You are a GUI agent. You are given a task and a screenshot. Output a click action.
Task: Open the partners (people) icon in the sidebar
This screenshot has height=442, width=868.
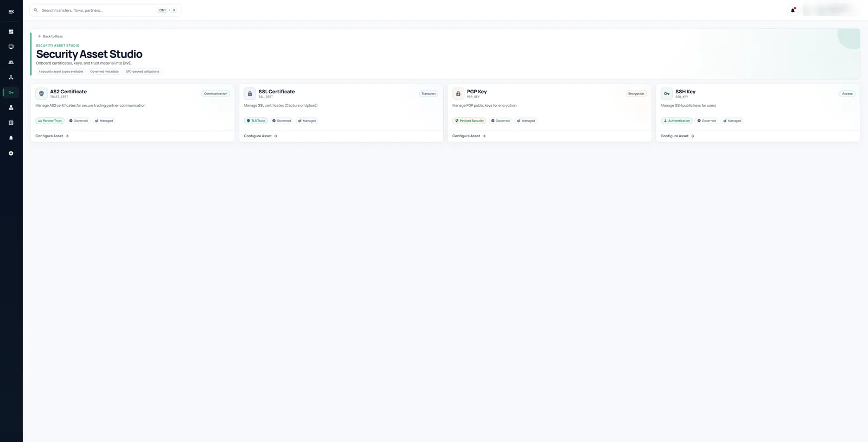click(11, 62)
